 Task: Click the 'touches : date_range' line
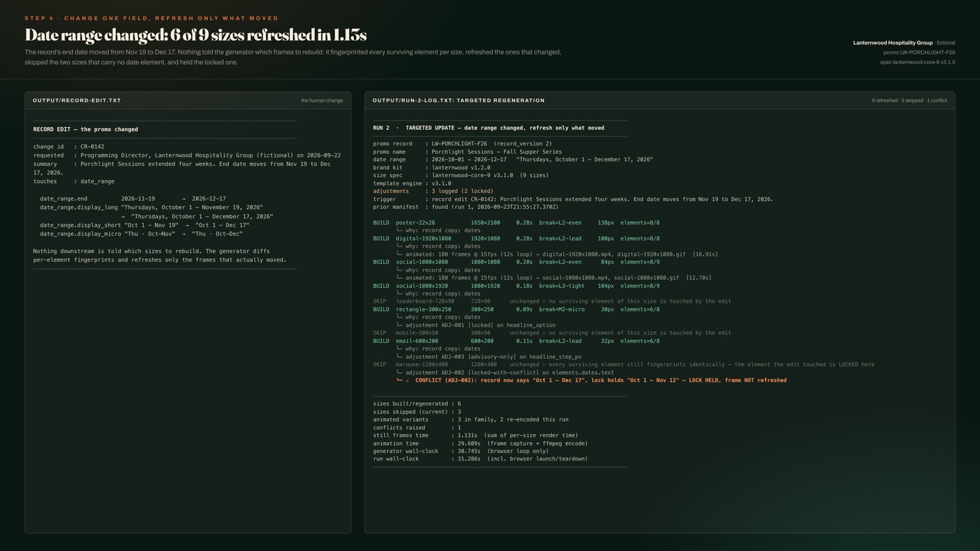(73, 181)
